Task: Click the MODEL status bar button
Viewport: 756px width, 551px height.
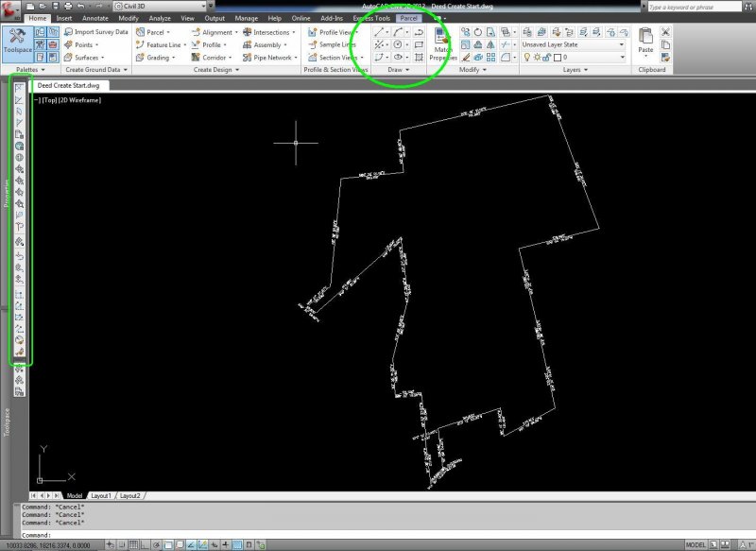Action: 696,544
